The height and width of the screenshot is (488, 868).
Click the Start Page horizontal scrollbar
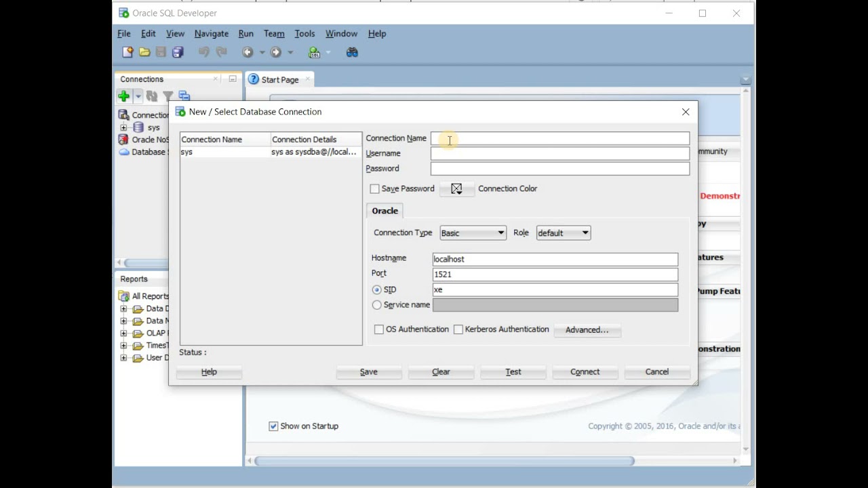click(x=445, y=461)
